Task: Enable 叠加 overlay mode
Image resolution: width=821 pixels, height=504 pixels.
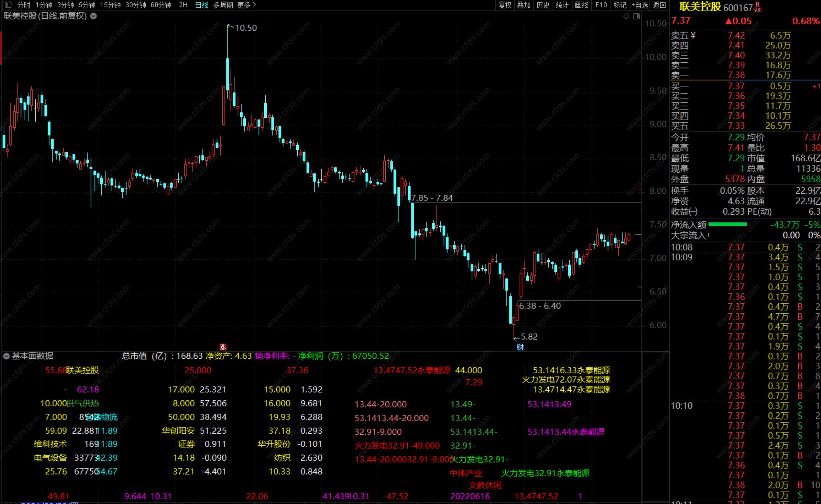Action: coord(524,5)
